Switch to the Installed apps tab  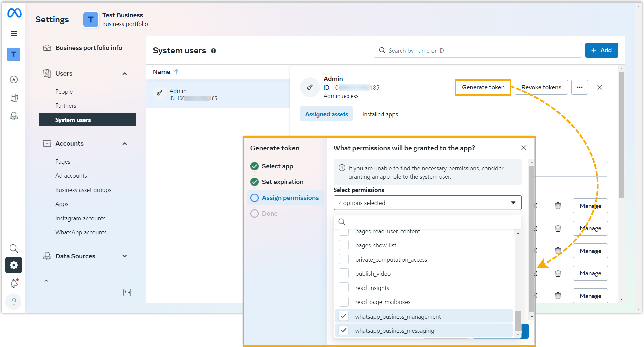coord(380,114)
